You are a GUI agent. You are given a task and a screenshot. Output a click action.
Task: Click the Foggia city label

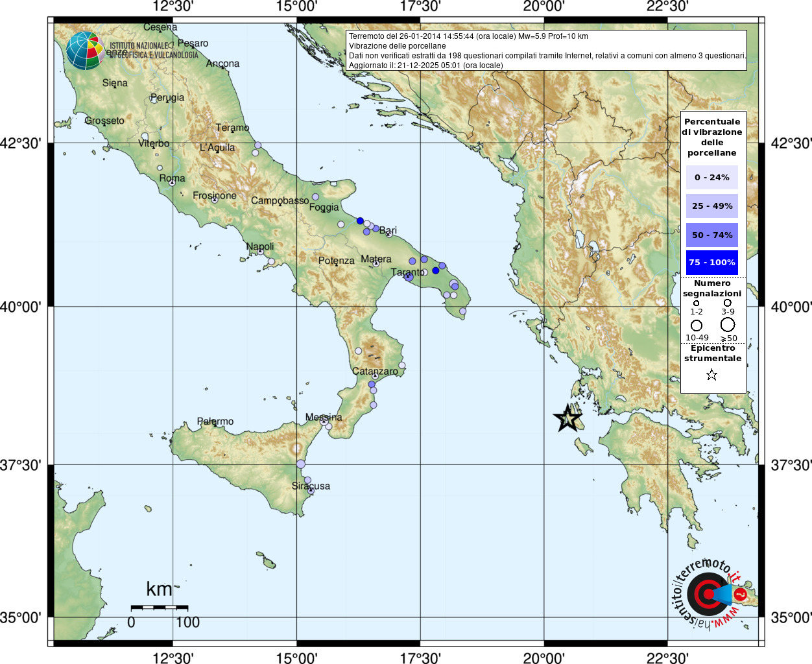[324, 207]
